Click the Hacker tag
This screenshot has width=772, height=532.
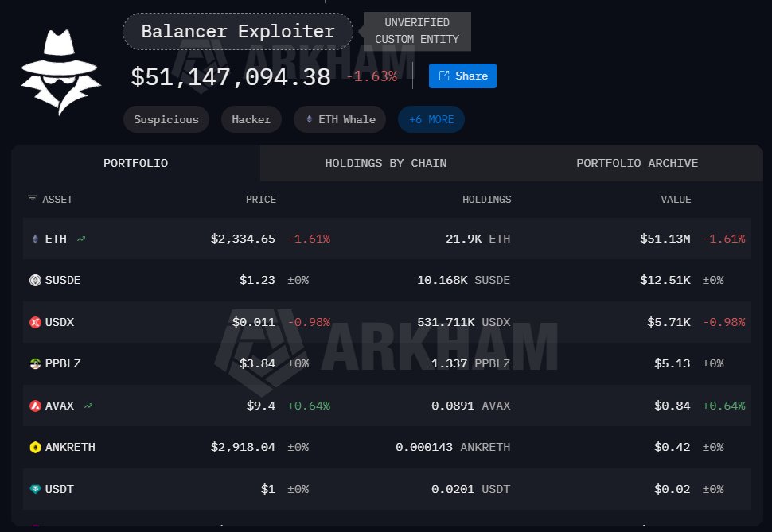click(251, 119)
